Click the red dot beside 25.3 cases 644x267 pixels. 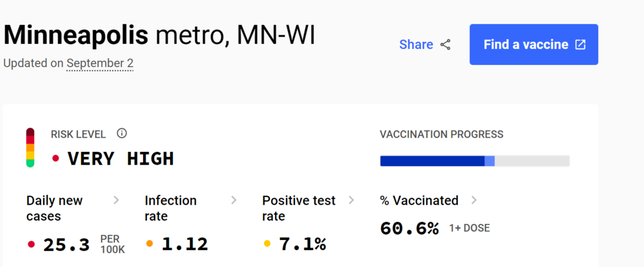(x=31, y=244)
